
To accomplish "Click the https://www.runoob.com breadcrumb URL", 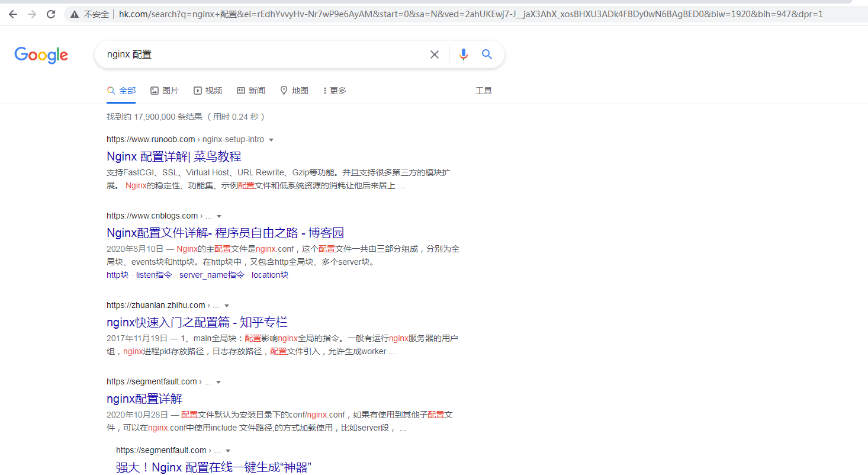I will 151,139.
